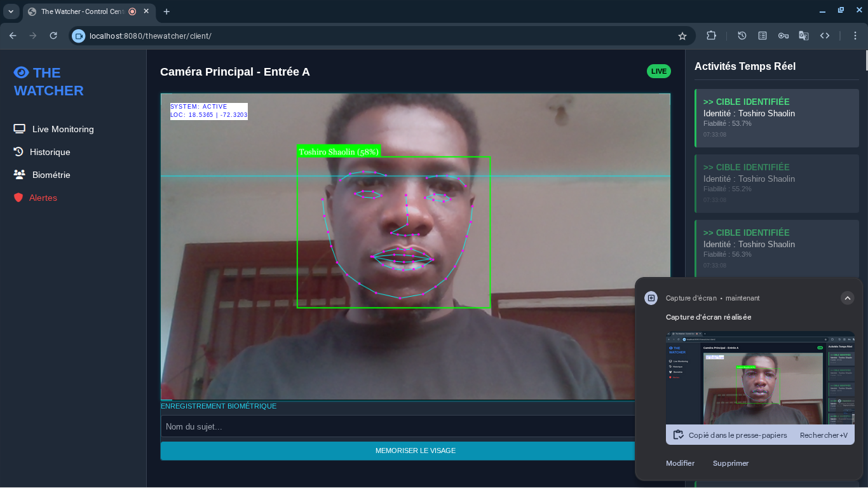Click Modifier in the screenshot notification

point(680,463)
